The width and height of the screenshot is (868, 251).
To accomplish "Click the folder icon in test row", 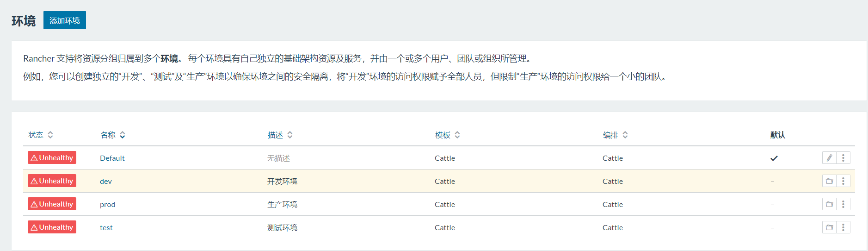I will click(829, 227).
